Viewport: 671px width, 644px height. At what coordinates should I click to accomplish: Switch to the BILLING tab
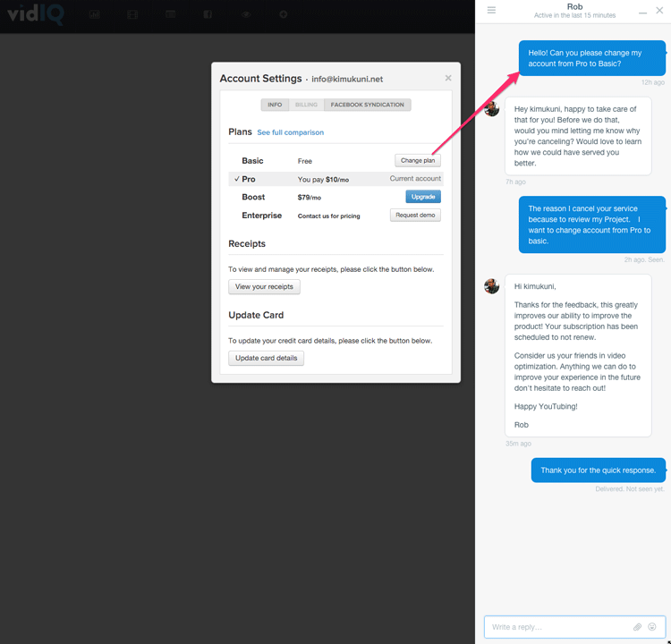306,105
